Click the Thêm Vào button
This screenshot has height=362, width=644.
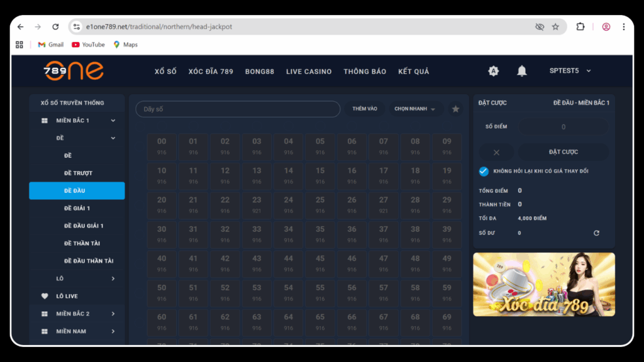(x=365, y=109)
